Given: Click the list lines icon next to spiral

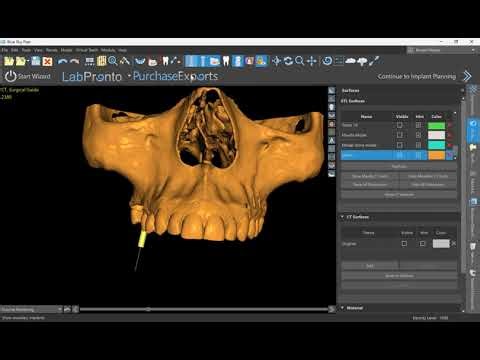Looking at the screenshot, I should (x=339, y=61).
